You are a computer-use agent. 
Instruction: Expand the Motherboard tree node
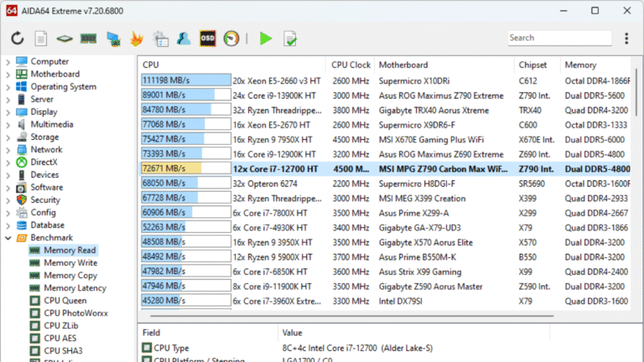pos(8,75)
